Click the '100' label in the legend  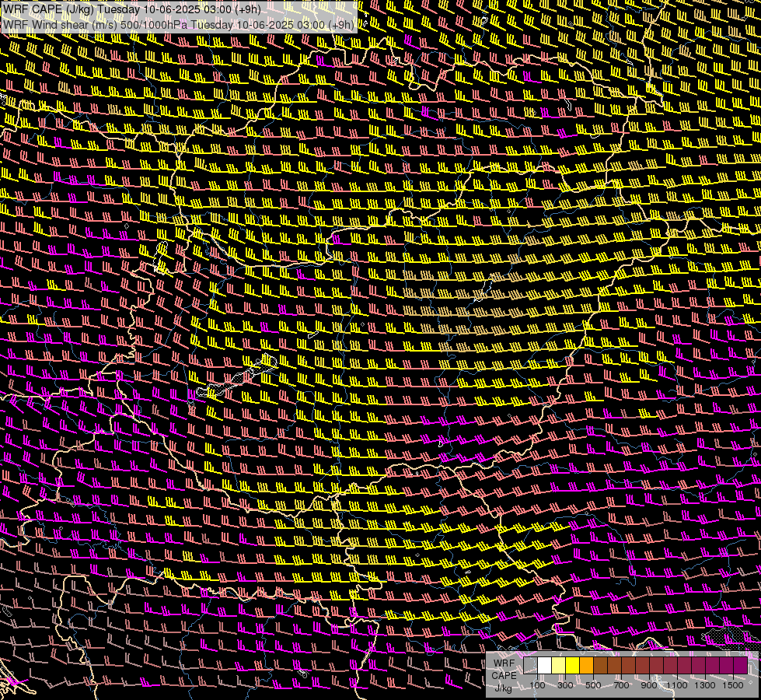537,685
